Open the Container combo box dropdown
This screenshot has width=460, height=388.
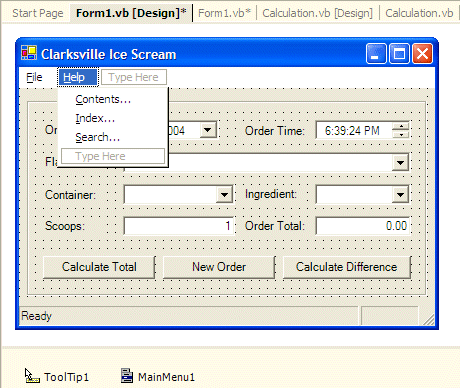[224, 194]
